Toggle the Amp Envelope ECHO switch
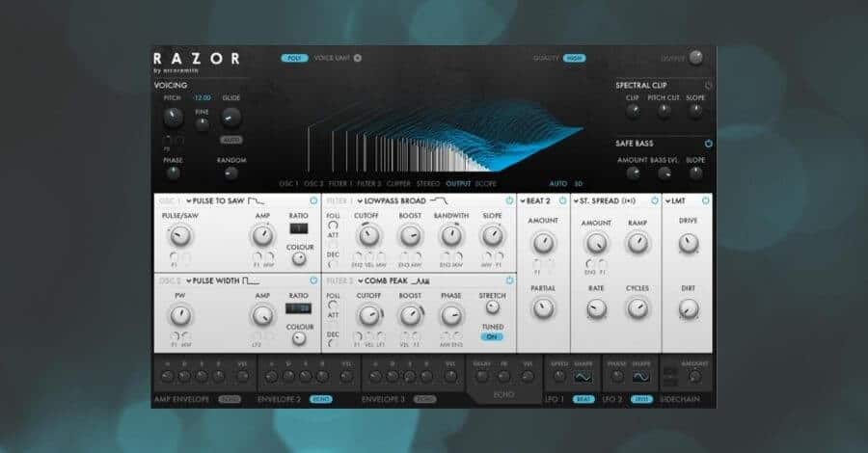 coord(230,399)
